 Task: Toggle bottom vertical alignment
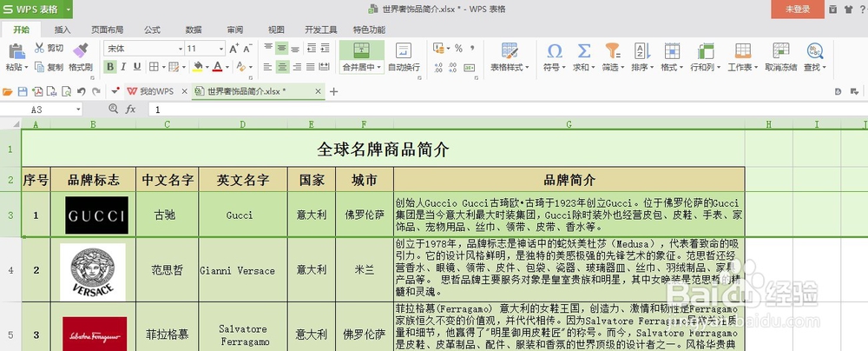click(x=296, y=49)
